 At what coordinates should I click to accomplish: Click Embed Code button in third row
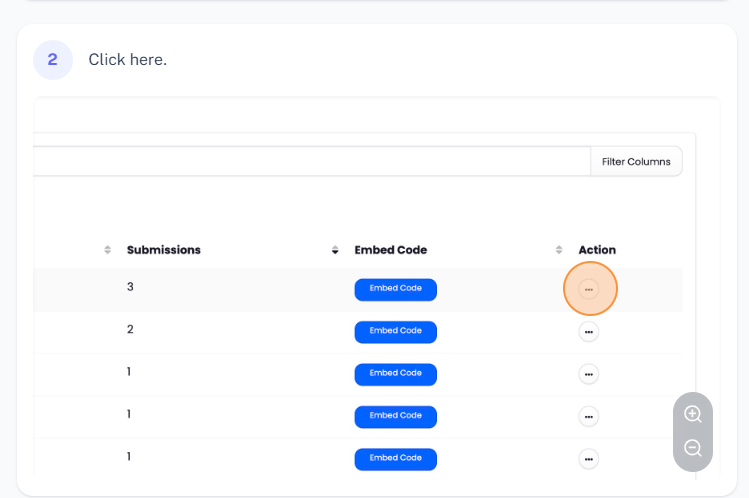tap(396, 373)
